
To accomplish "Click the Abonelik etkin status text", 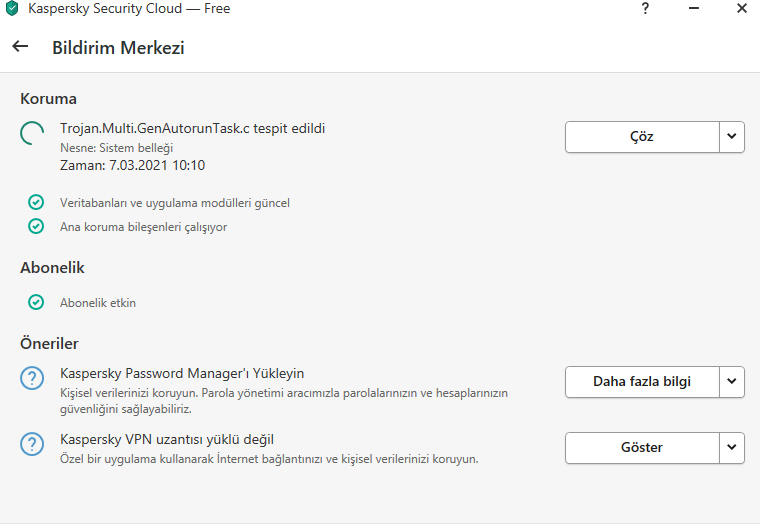I will coord(98,302).
